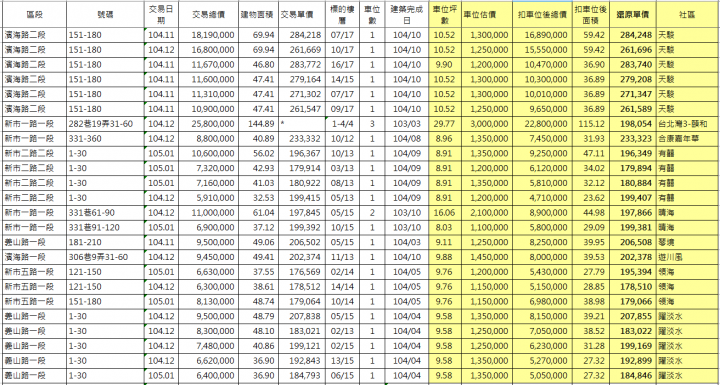Select the cell 331巷61-90
This screenshot has width=720, height=385.
[106, 213]
